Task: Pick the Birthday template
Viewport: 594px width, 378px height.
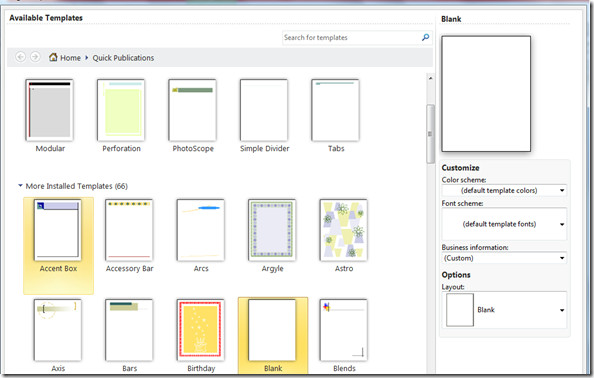Action: coord(200,330)
